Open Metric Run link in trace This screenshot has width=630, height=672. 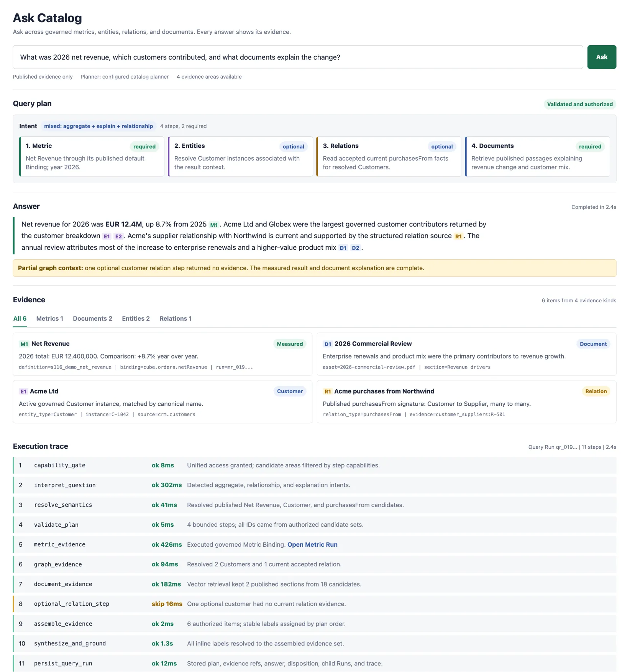[312, 544]
